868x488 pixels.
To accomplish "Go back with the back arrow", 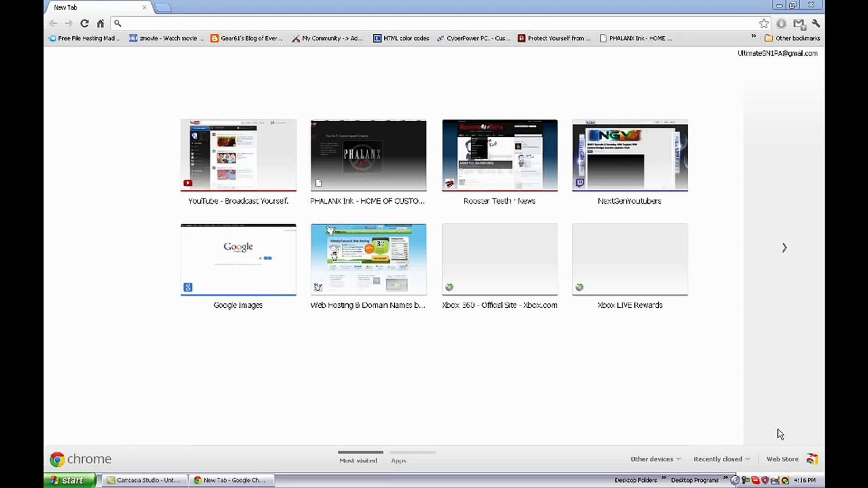I will pyautogui.click(x=53, y=23).
